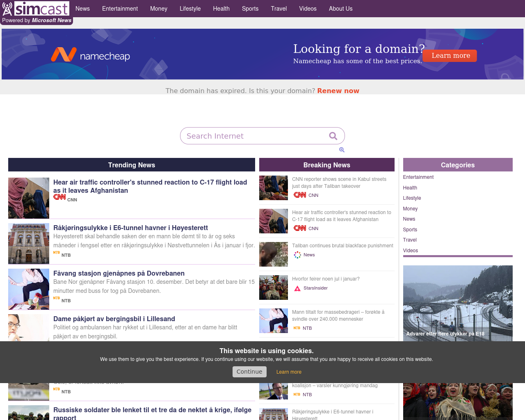
Task: Click thumbnail for trending C-17 flight story
Action: [29, 198]
